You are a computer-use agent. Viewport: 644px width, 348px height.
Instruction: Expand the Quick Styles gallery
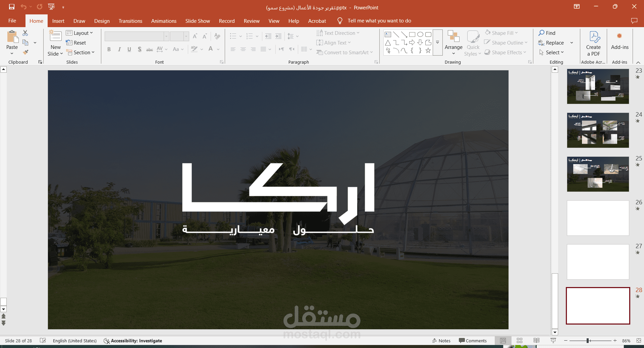click(473, 43)
